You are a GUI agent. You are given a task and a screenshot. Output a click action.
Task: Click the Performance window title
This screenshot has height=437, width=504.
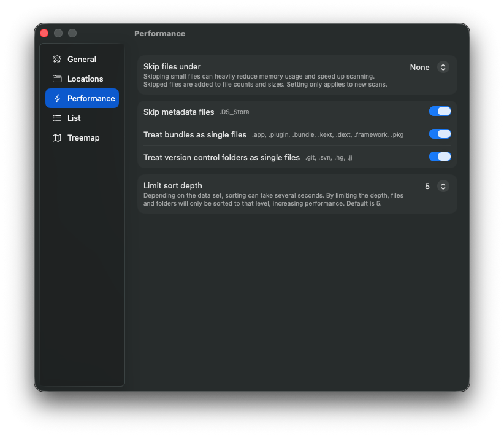click(160, 34)
